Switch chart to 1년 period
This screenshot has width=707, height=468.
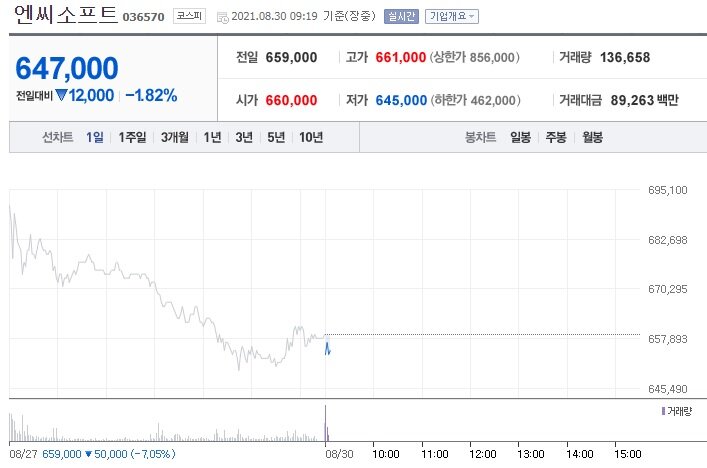point(212,137)
